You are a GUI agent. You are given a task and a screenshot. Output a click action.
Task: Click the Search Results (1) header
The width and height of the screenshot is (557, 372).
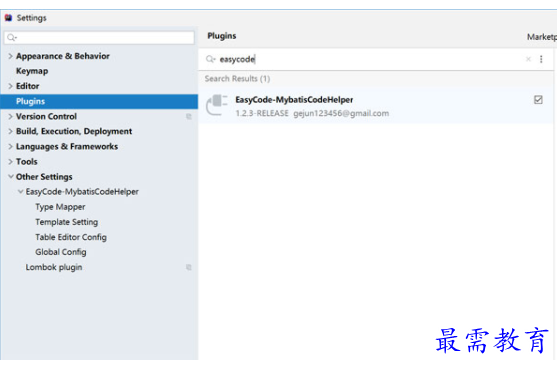coord(237,79)
